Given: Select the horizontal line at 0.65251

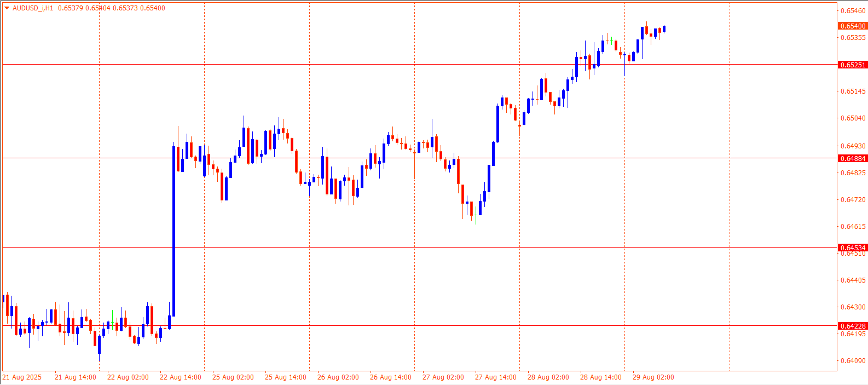Looking at the screenshot, I should (419, 65).
